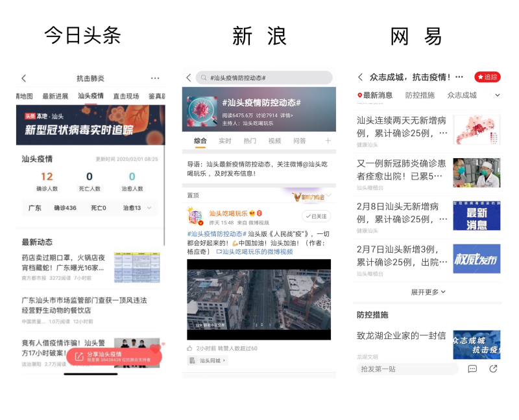
Task: Open the three-dot menu beside NetEase title
Action: tap(459, 77)
